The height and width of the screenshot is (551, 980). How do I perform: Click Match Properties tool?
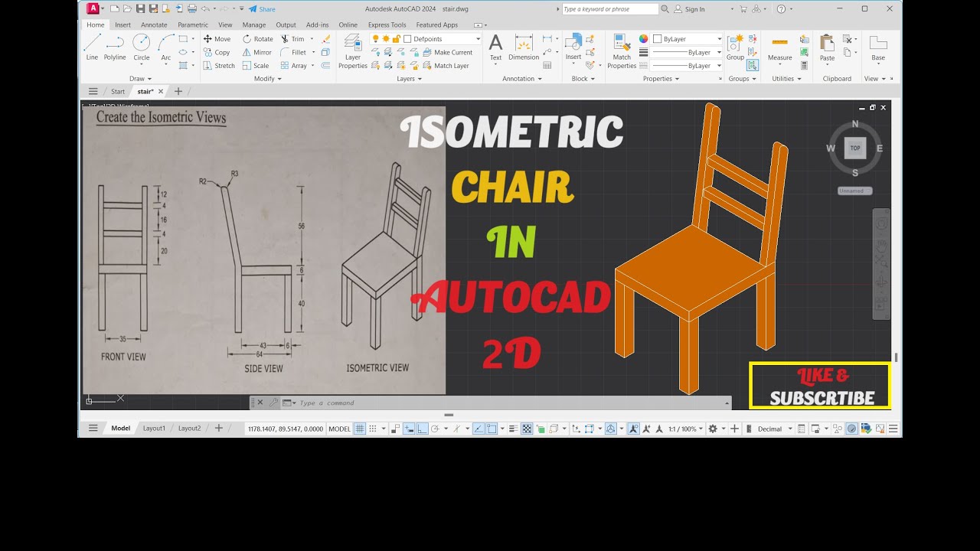click(622, 52)
